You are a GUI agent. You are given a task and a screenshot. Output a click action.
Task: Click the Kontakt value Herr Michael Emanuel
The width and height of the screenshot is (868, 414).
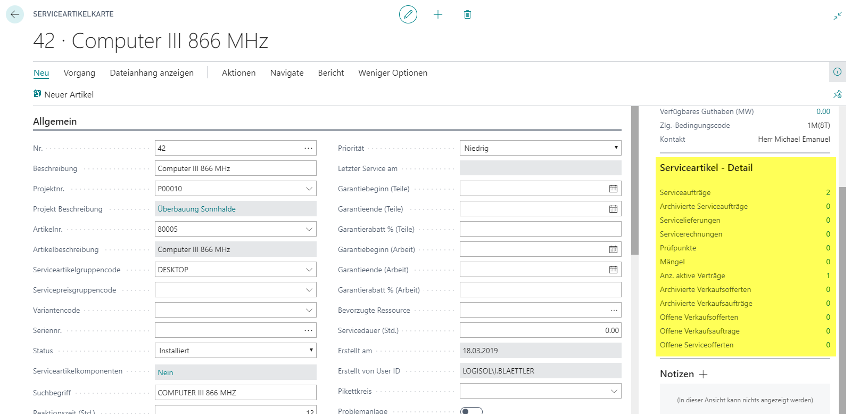[x=794, y=139]
